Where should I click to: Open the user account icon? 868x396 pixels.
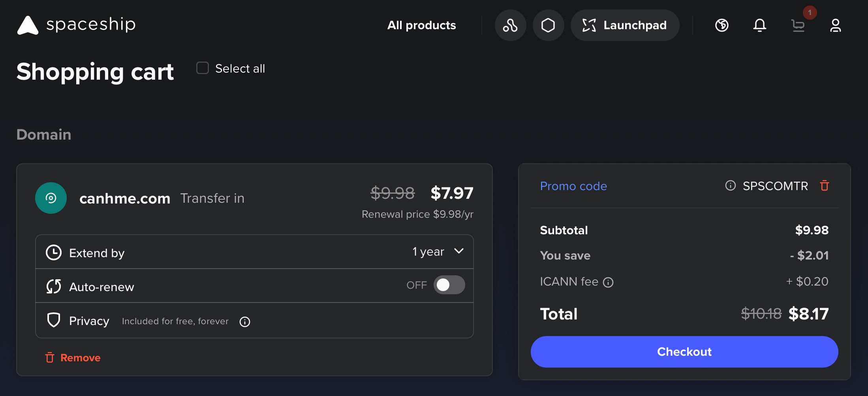tap(835, 25)
